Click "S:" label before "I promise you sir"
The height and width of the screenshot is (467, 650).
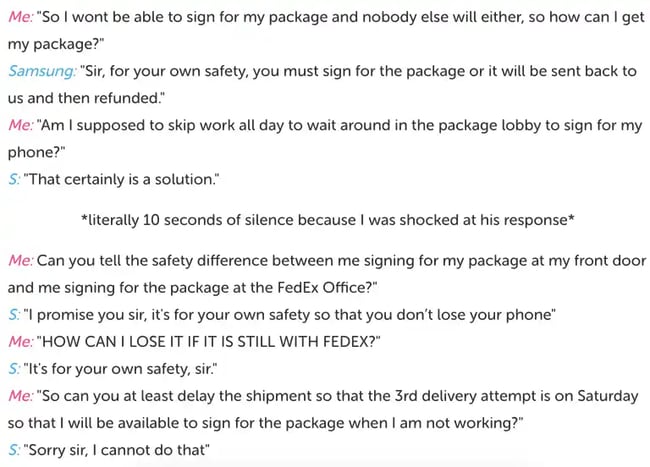(14, 314)
